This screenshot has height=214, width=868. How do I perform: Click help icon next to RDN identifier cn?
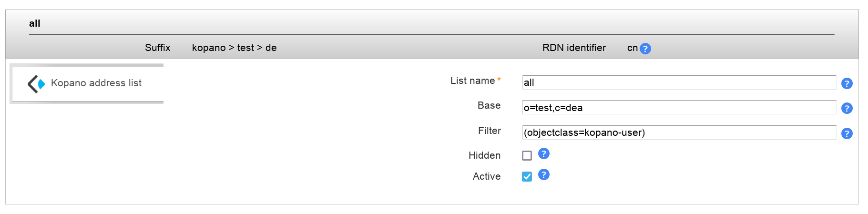coord(645,49)
